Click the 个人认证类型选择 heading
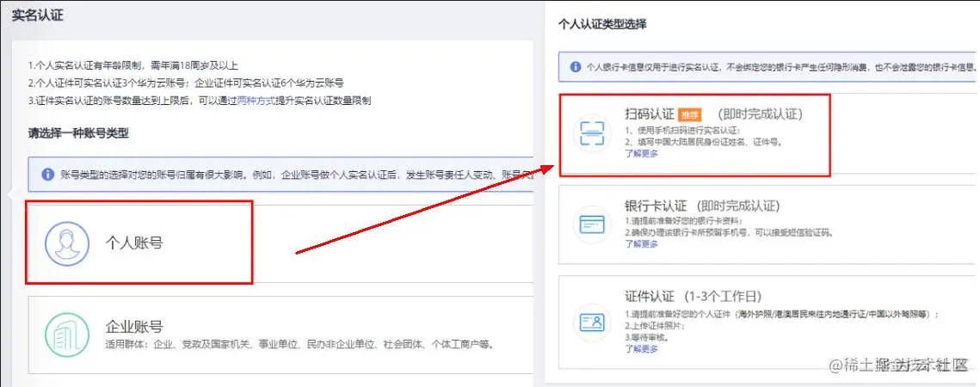980x387 pixels. coord(602,24)
